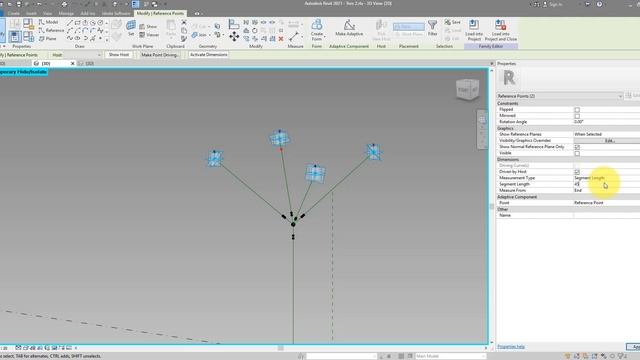Select the Reference line draw option

point(51,30)
